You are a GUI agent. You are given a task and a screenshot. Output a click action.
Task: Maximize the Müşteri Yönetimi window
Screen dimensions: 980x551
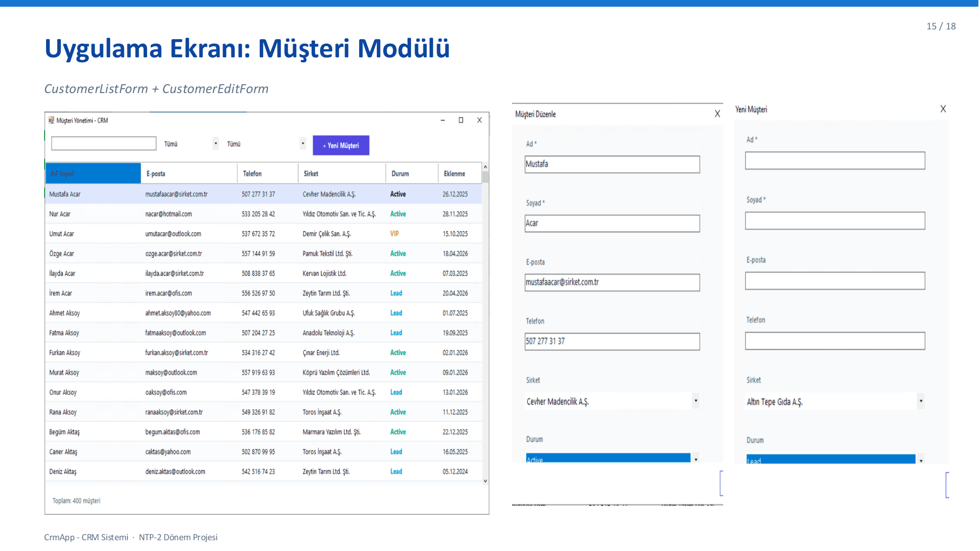pos(461,120)
